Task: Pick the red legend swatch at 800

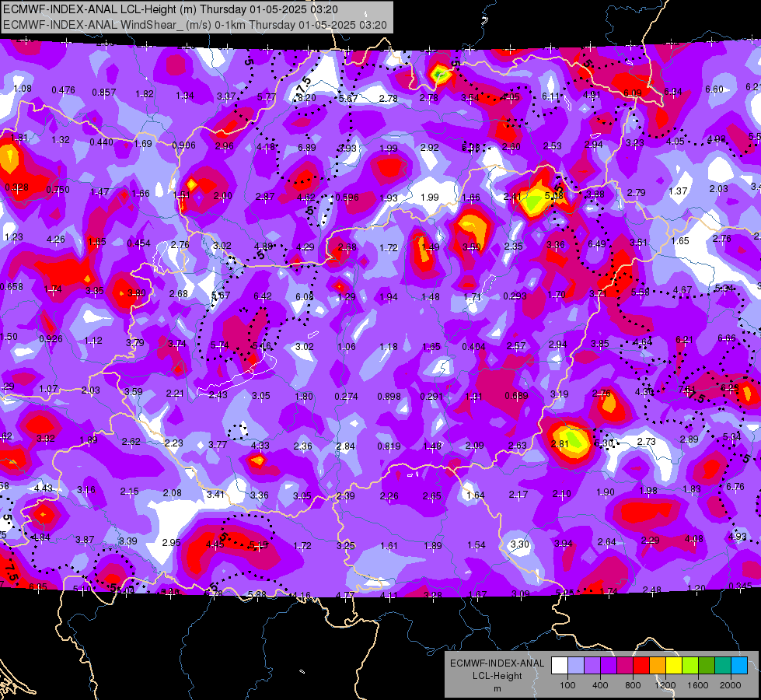Action: coord(641,666)
